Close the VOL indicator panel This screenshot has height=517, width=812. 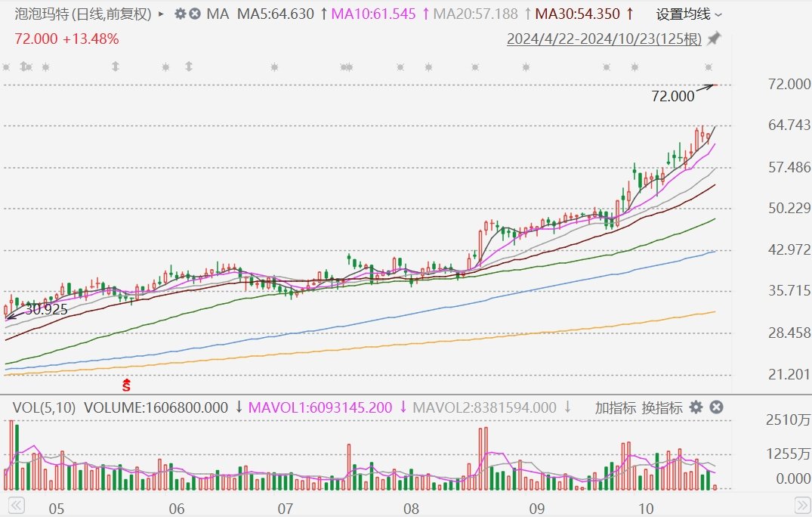coord(716,407)
